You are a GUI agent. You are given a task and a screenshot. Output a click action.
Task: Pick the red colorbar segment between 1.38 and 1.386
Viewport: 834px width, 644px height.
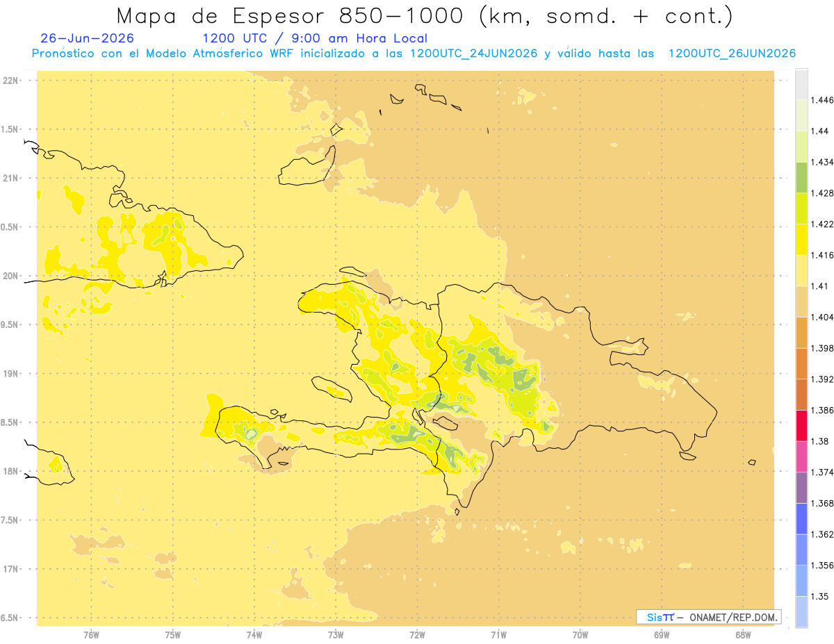[801, 426]
